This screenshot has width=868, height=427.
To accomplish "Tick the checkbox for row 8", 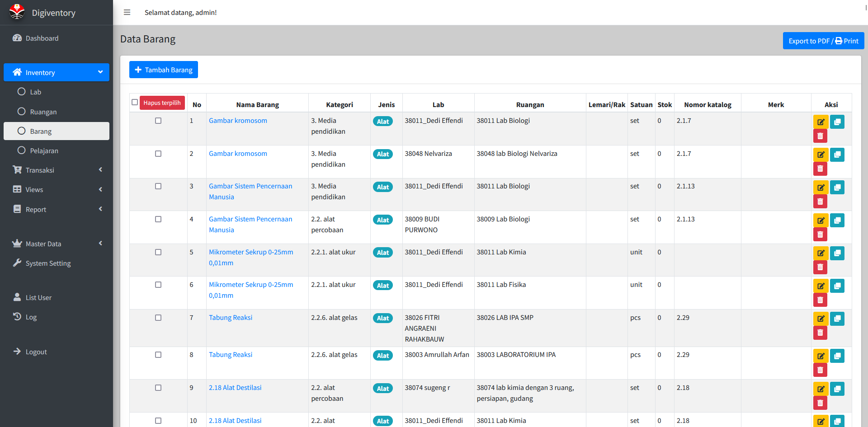I will [x=158, y=355].
